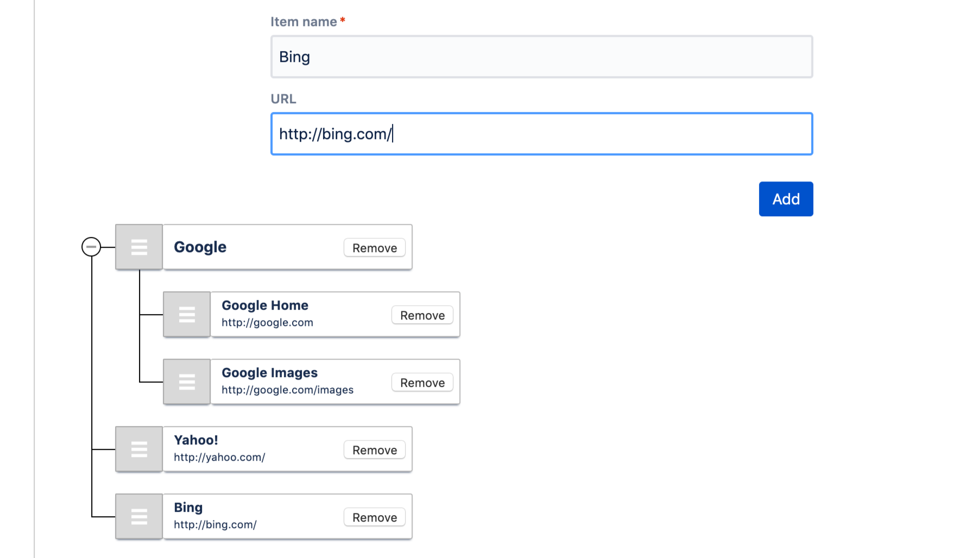Screen dimensions: 980x558
Task: Click the Yahoo! item drag handle icon
Action: click(x=139, y=449)
